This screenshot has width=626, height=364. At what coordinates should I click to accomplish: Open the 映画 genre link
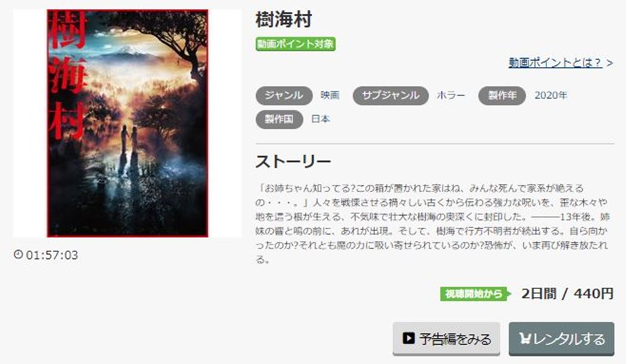[x=330, y=95]
